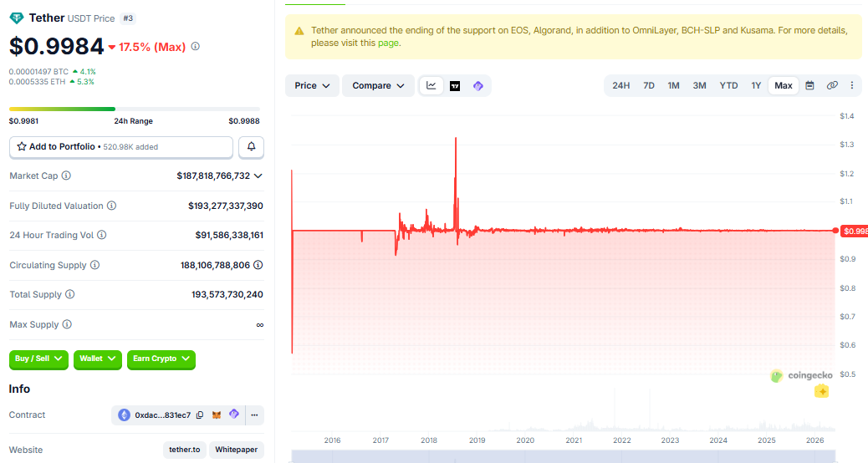Open the Price dropdown
This screenshot has width=868, height=463.
(x=312, y=86)
